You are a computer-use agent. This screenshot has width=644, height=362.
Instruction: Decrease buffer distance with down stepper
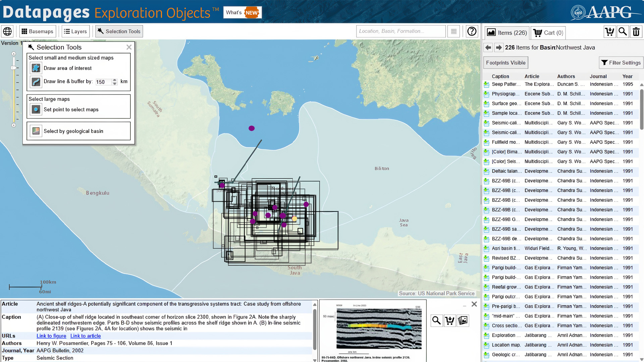point(115,83)
